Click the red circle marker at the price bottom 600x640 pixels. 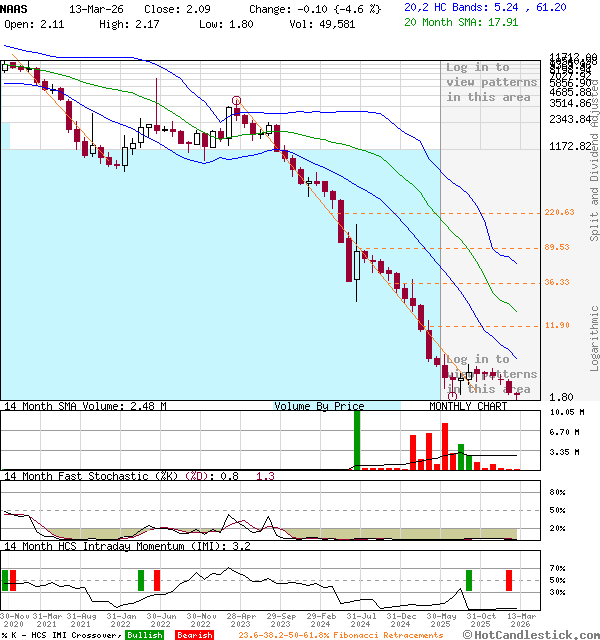453,396
